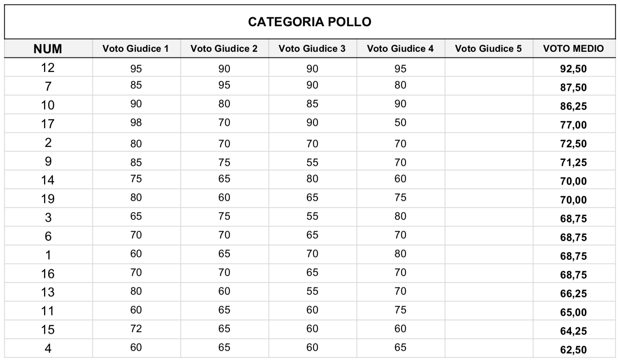The image size is (620, 364).
Task: Select the Voto Giudice 1 header
Action: pyautogui.click(x=136, y=48)
